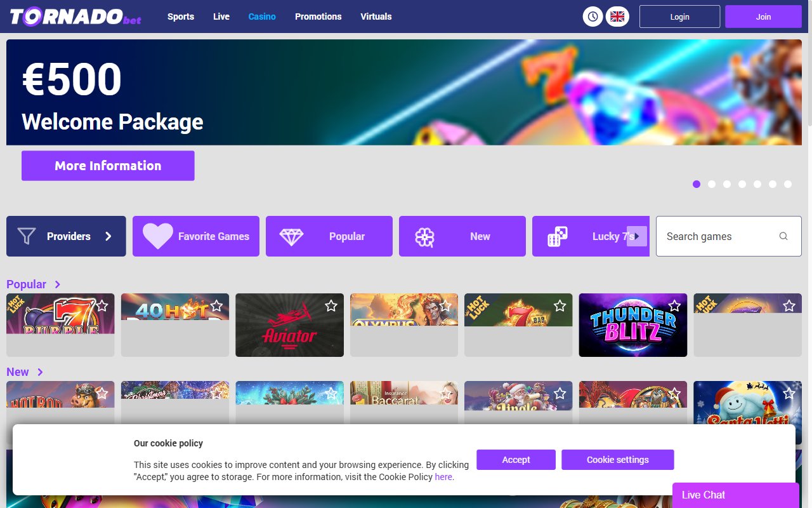Viewport: 812px width, 508px height.
Task: Click the magnifier icon in game search
Action: (x=783, y=236)
